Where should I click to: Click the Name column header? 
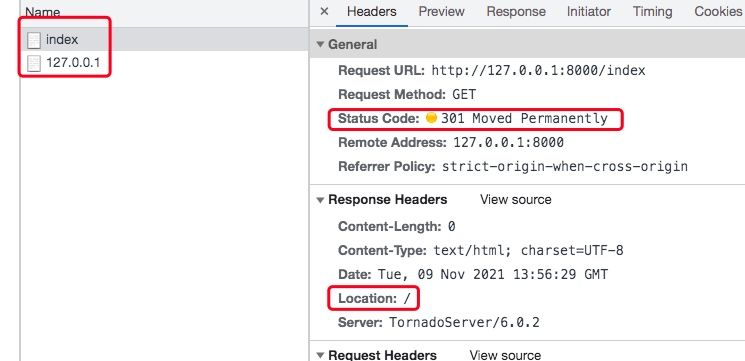pos(43,12)
